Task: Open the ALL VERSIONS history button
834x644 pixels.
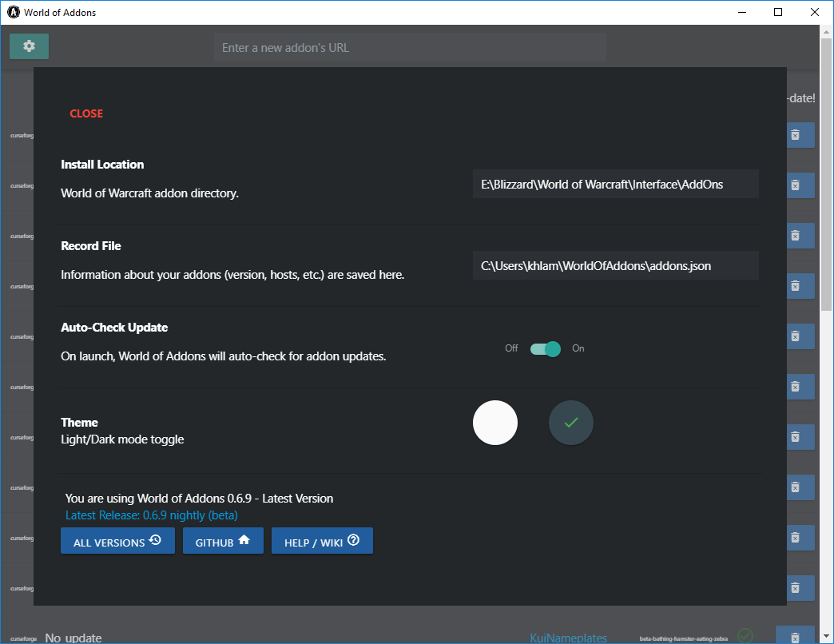Action: (117, 541)
